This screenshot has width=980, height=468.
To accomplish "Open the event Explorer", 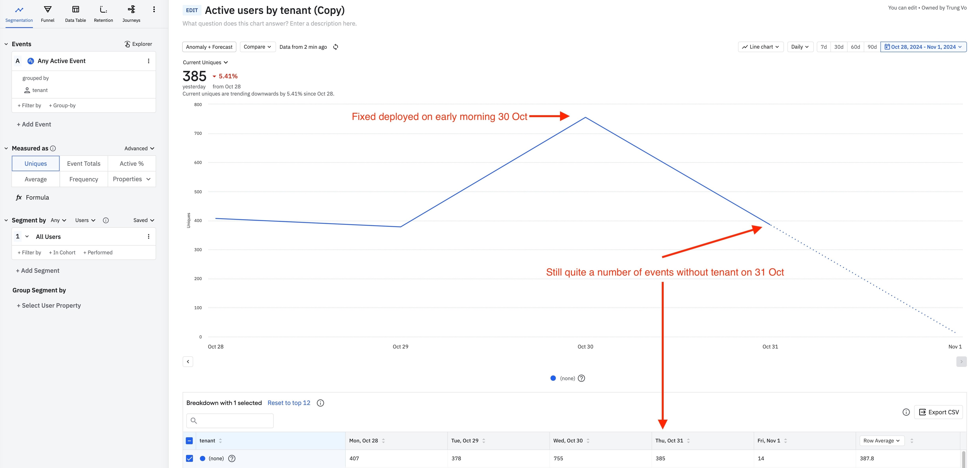I will 138,44.
